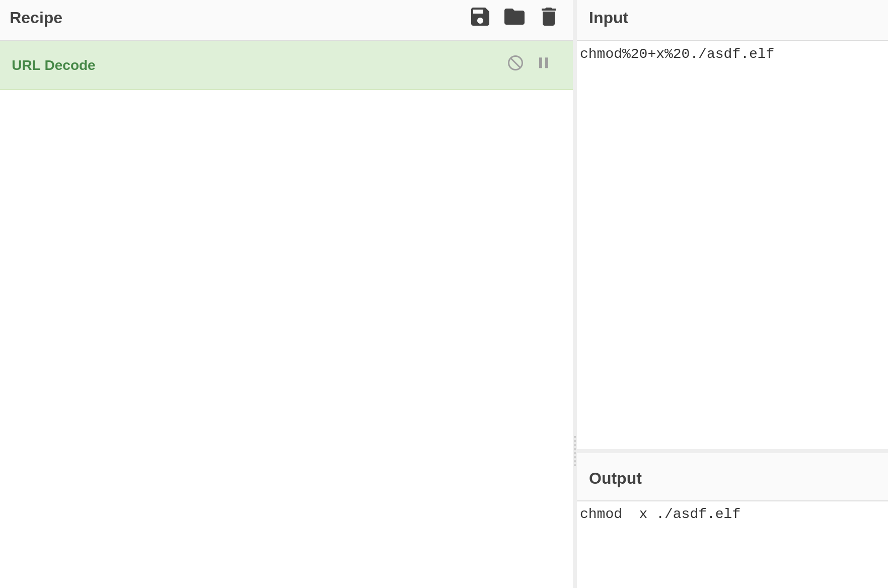The height and width of the screenshot is (588, 888).
Task: Clear the recipe with the trash icon
Action: coord(548,17)
